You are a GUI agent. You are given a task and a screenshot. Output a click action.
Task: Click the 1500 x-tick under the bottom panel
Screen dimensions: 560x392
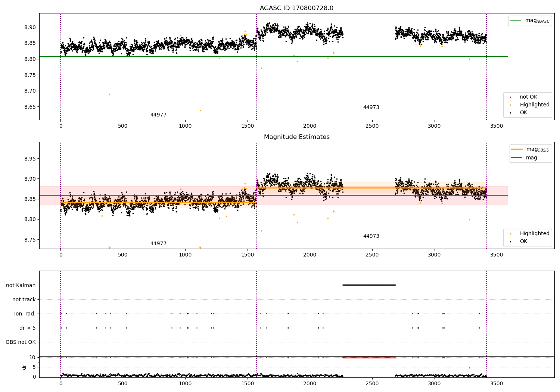click(x=248, y=383)
